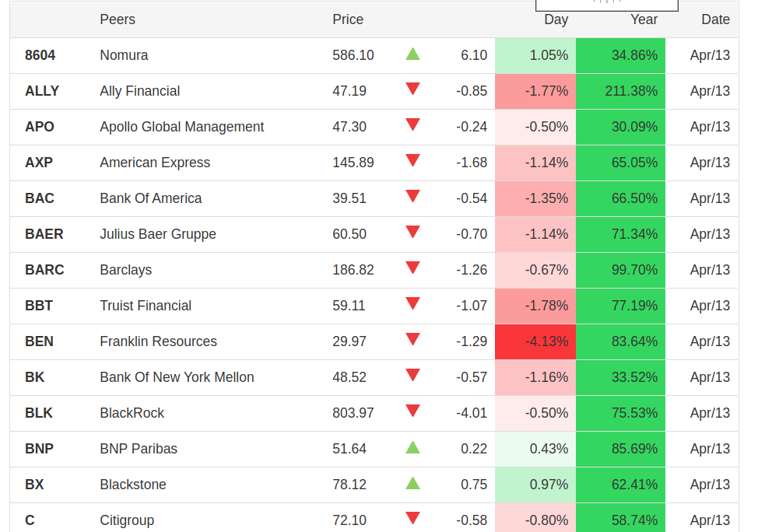Viewport: 758px width, 532px height.
Task: Click Citigroup year change 58.74%
Action: point(621,518)
